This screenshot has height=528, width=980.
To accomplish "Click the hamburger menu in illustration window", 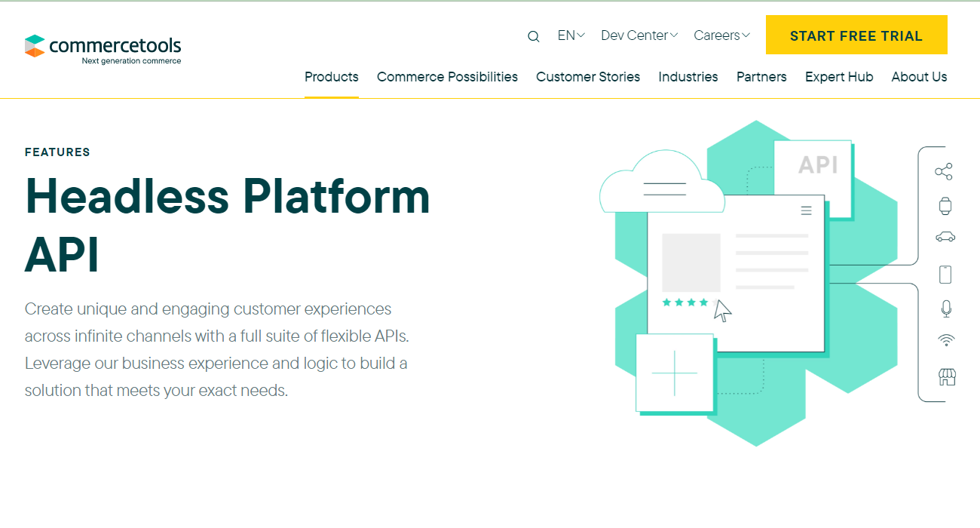I will tap(806, 210).
